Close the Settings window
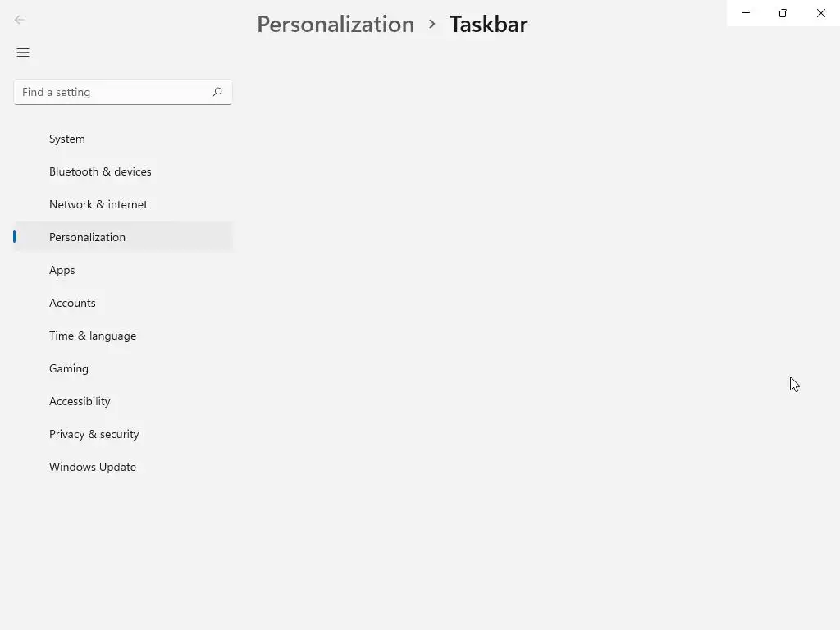 tap(821, 13)
